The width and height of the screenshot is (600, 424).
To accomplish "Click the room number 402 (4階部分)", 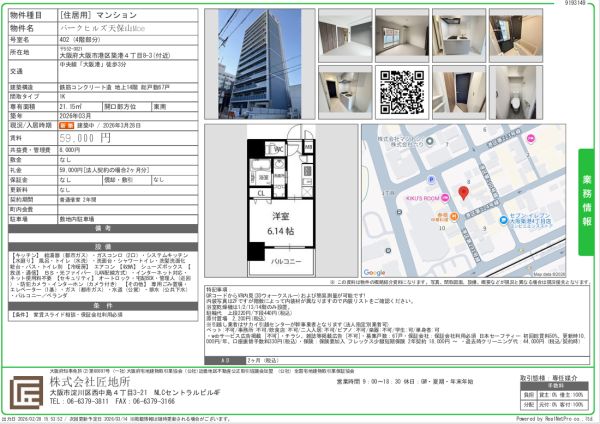I will pos(80,39).
